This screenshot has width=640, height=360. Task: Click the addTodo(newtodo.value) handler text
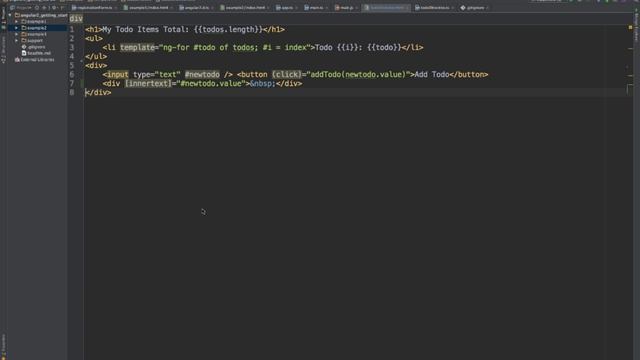(358, 74)
